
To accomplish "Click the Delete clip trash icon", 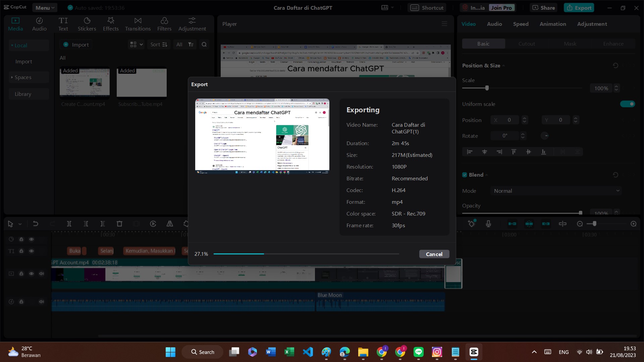I will click(119, 224).
